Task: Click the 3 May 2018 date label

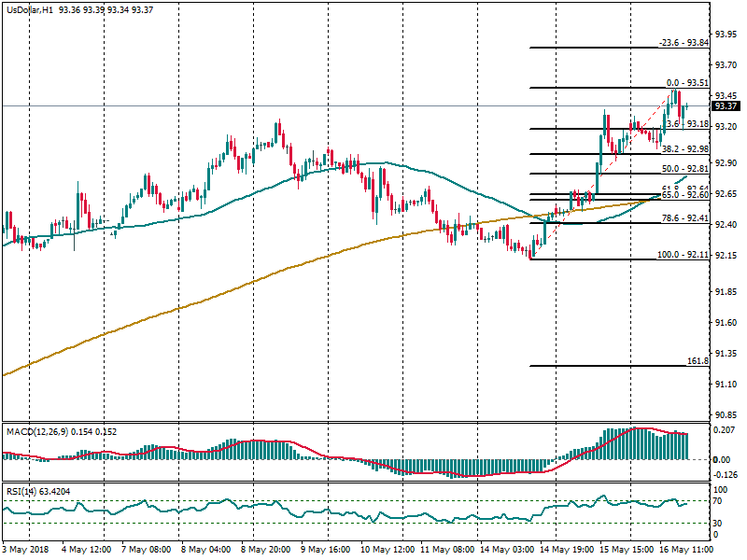Action: 28,552
